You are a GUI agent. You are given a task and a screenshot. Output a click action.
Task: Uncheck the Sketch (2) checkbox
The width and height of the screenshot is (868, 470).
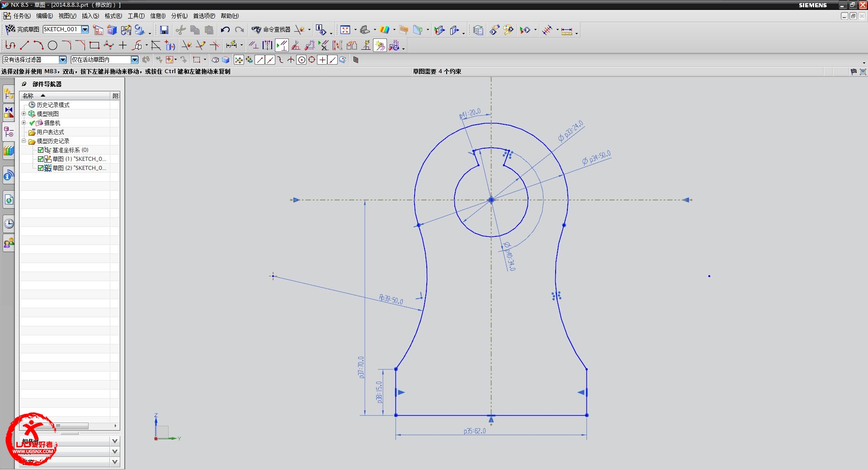tap(41, 168)
